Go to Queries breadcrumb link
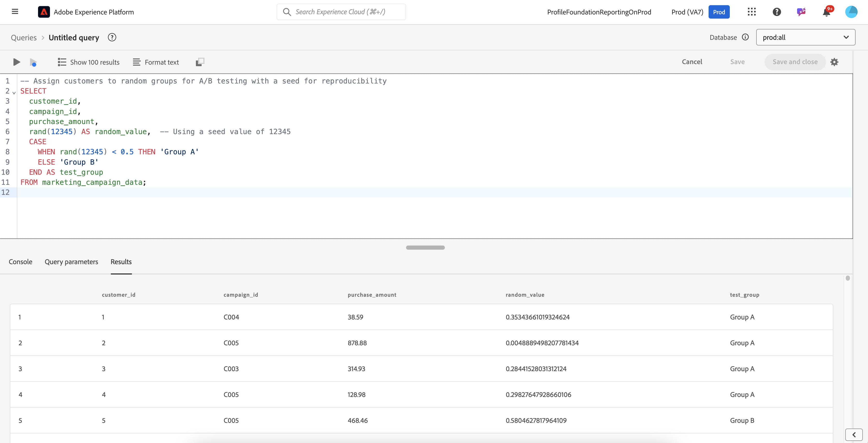Screen dimensions: 868x443 click(24, 38)
